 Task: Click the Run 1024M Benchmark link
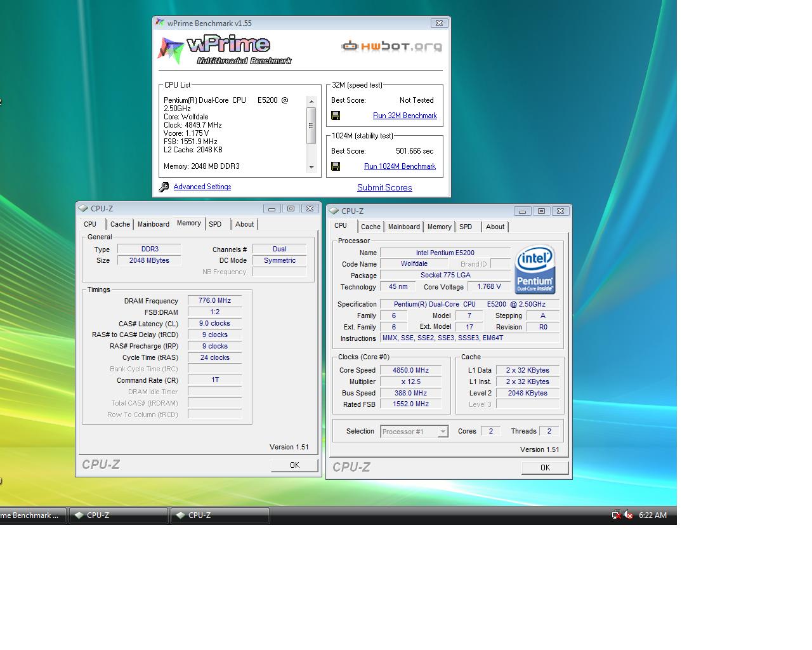[x=400, y=166]
